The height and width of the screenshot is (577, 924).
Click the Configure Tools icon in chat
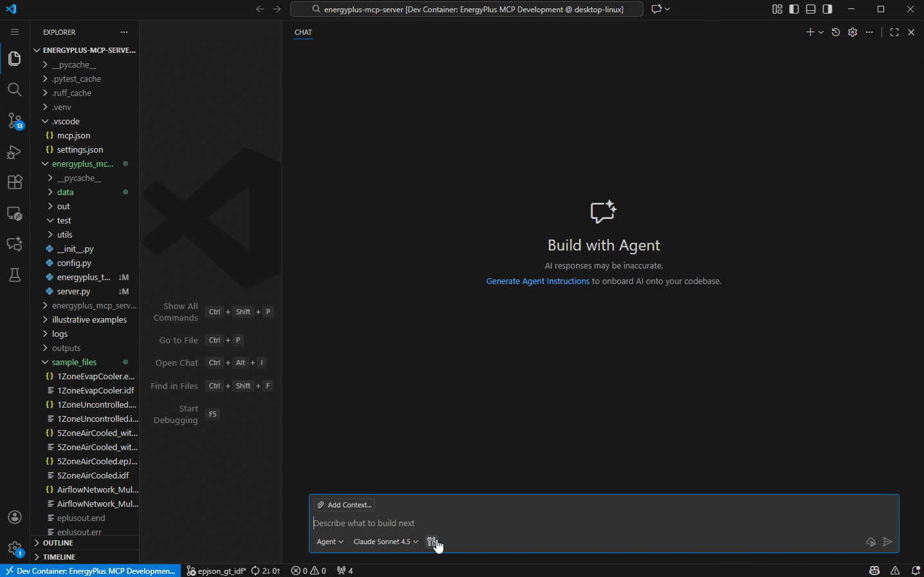(x=431, y=542)
